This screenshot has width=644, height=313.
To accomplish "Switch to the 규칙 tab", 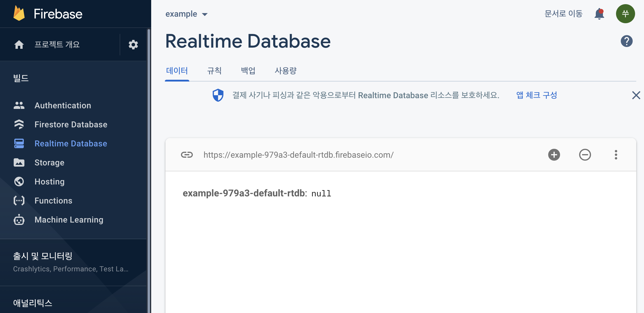I will click(x=214, y=71).
